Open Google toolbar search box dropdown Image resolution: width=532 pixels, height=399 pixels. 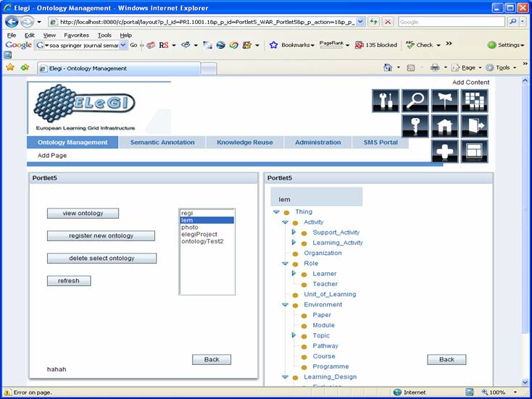(122, 45)
